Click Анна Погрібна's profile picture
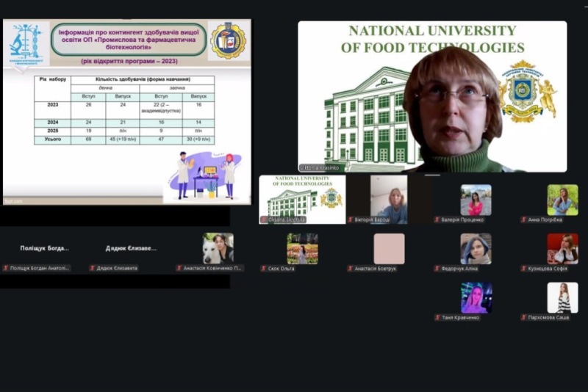The width and height of the screenshot is (588, 392). point(562,200)
